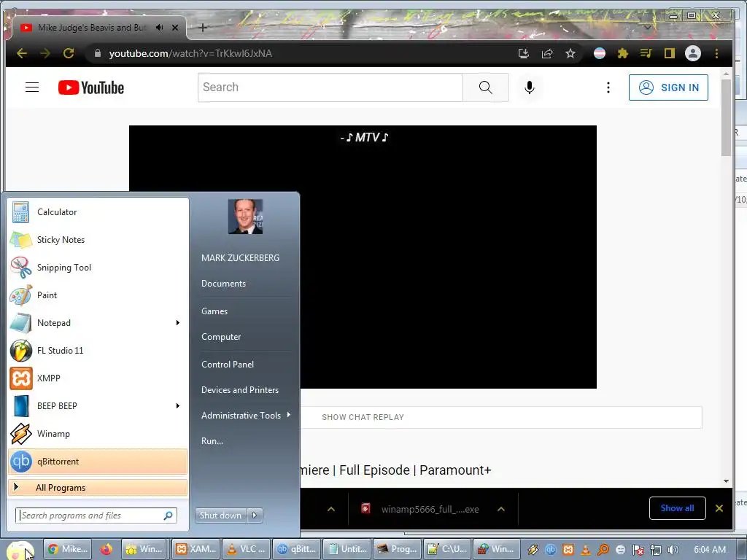Open XMPP from the Start menu
Screen dimensions: 747x560
(98, 378)
